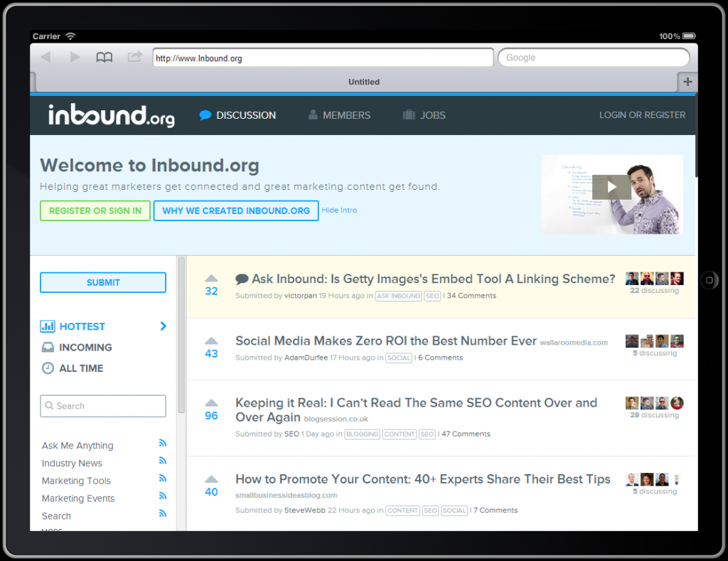This screenshot has width=728, height=561.
Task: Click RSS icon for Marketing Tools
Action: tap(163, 479)
